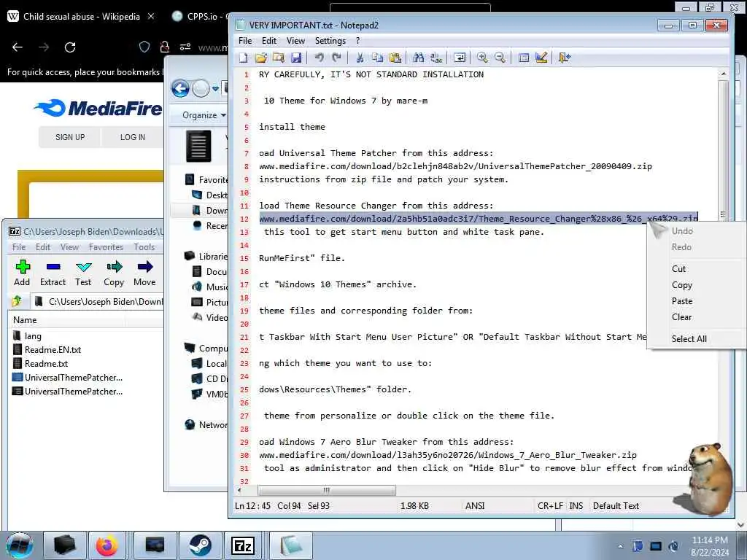
Task: Click the Cut scissors icon in Notepad2 toolbar
Action: pyautogui.click(x=360, y=58)
